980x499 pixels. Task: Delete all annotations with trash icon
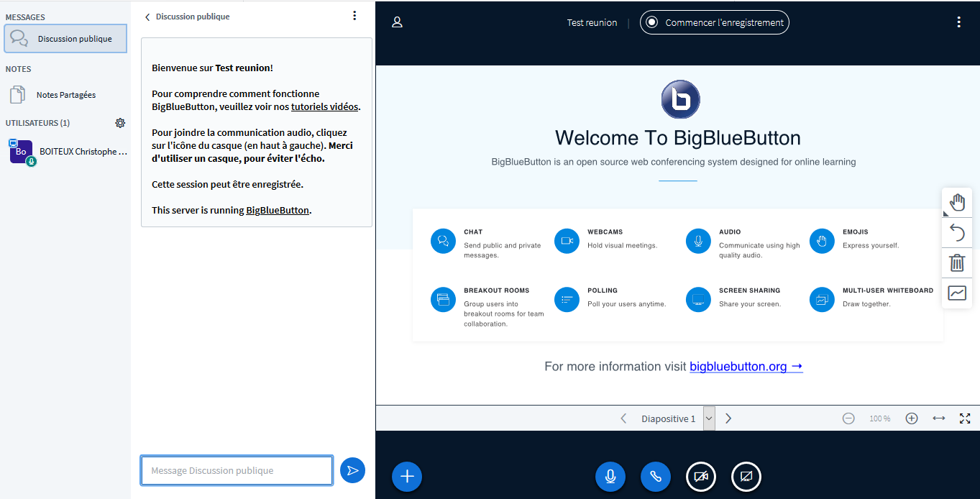tap(957, 263)
